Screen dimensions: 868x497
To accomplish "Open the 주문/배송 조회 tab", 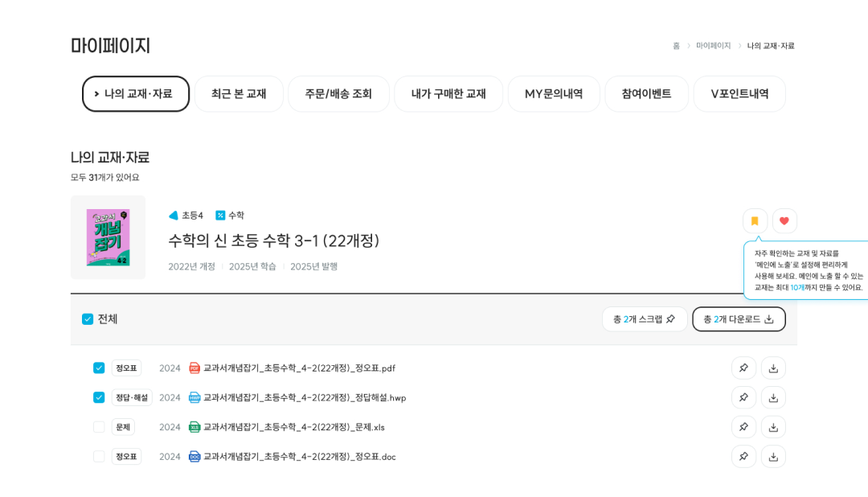I will [x=338, y=93].
